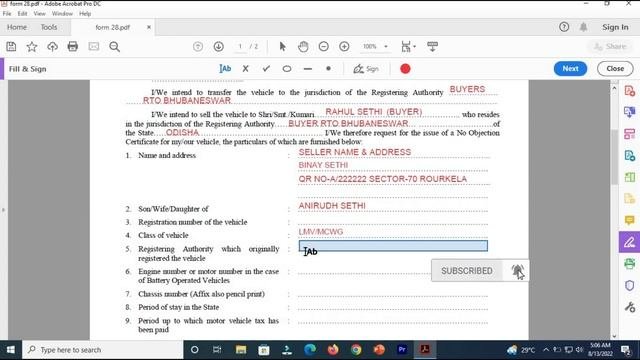Image resolution: width=640 pixels, height=360 pixels.
Task: Upload the file to cloud
Action: pyautogui.click(x=52, y=47)
